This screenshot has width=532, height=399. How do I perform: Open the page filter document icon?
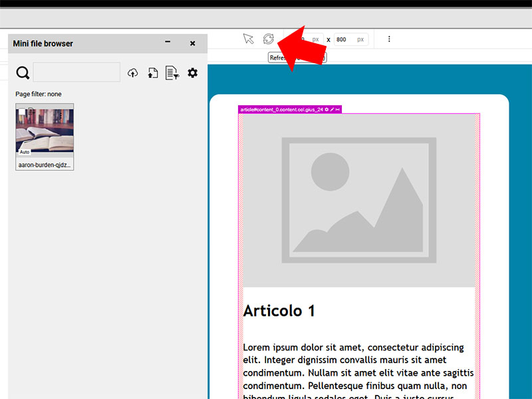[x=172, y=73]
